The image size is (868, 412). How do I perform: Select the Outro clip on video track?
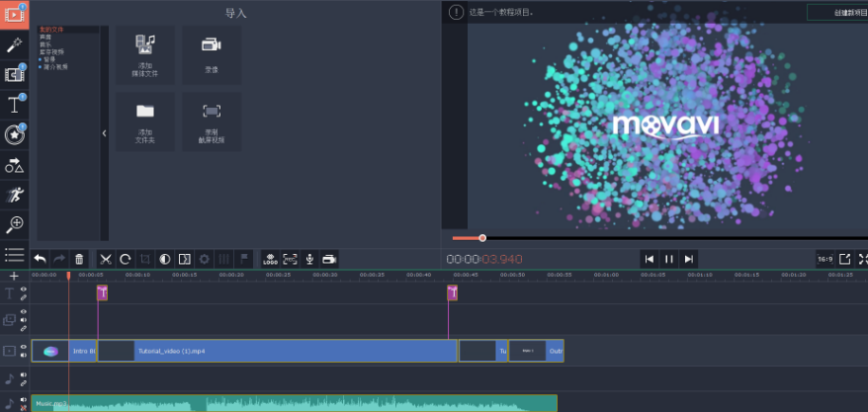click(x=536, y=351)
